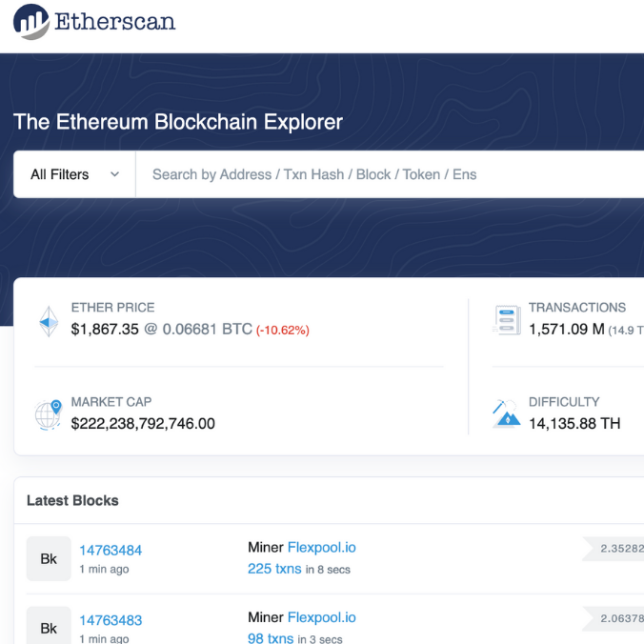View the 225 txns link
The image size is (644, 644).
coord(274,569)
